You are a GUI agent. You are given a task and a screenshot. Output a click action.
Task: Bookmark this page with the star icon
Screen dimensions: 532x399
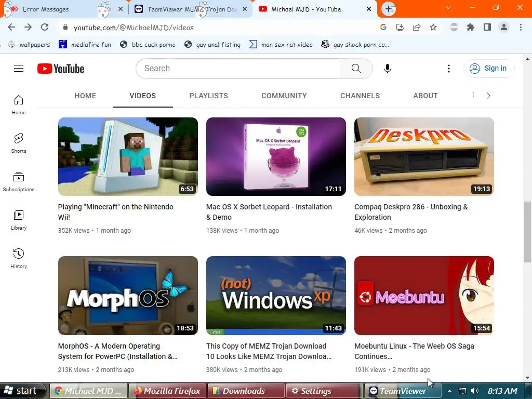(x=433, y=27)
